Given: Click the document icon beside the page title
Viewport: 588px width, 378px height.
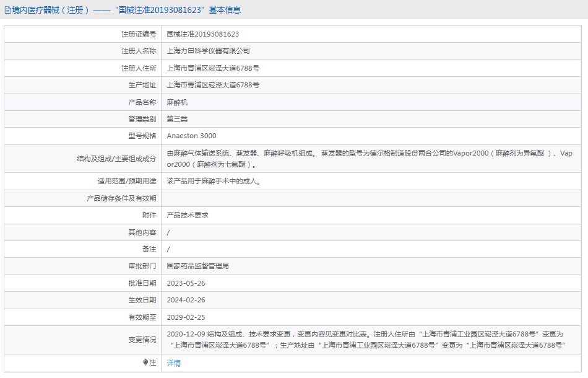Looking at the screenshot, I should [7, 10].
